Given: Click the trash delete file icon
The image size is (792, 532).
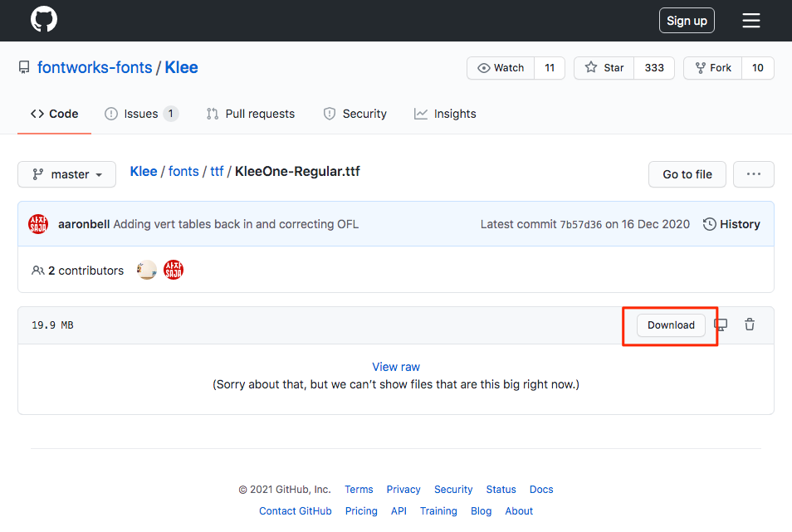Looking at the screenshot, I should [750, 325].
